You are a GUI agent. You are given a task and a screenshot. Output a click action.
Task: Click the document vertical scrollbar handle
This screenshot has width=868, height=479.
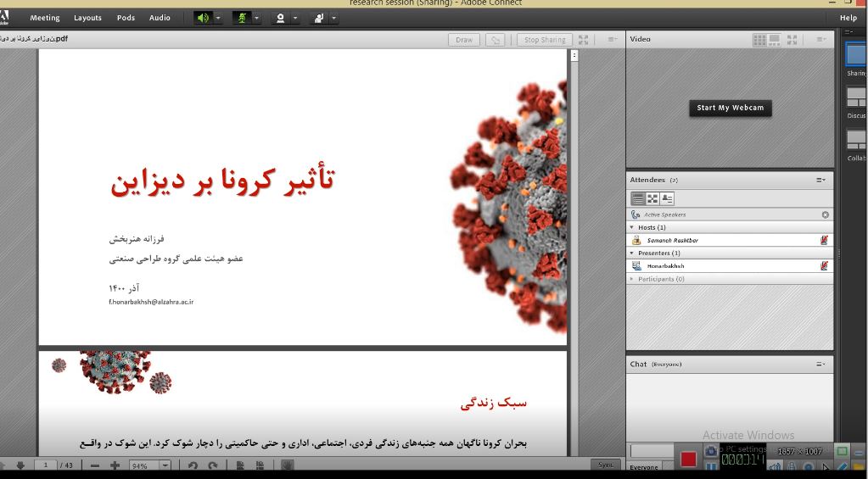(x=574, y=55)
